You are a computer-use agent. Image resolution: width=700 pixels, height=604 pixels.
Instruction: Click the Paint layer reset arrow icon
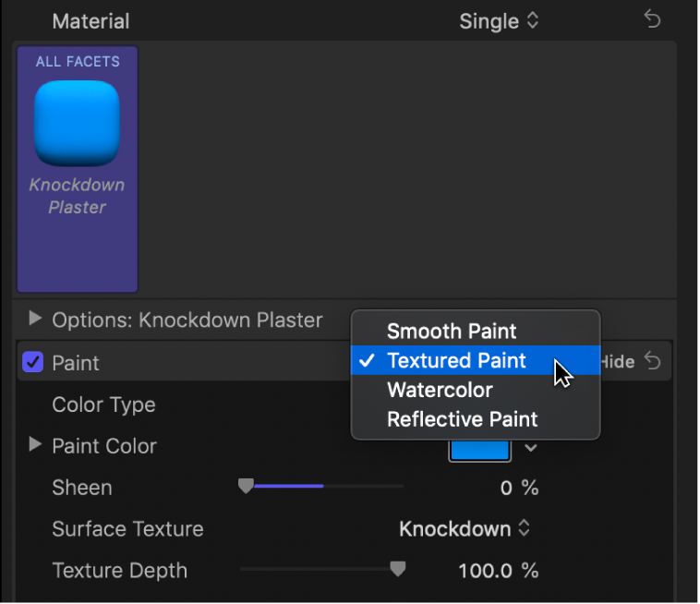click(x=653, y=362)
